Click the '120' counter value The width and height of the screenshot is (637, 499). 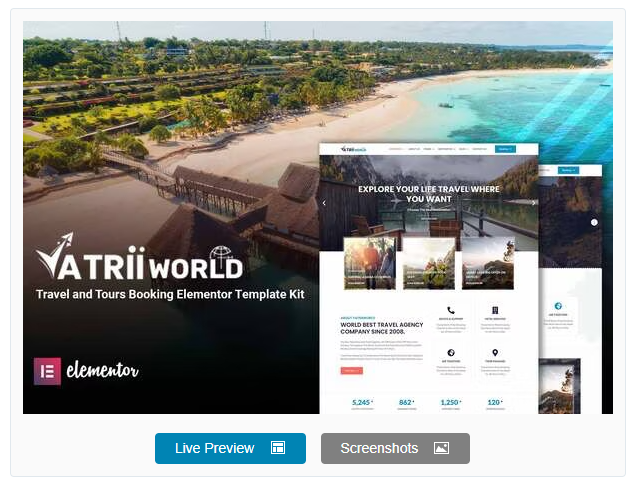tap(495, 402)
